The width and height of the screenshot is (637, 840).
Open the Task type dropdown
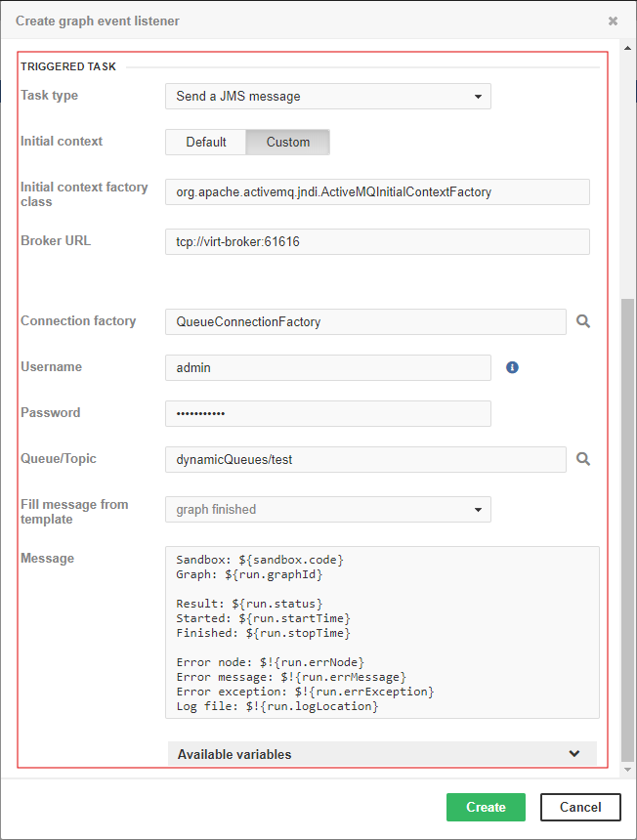(327, 97)
